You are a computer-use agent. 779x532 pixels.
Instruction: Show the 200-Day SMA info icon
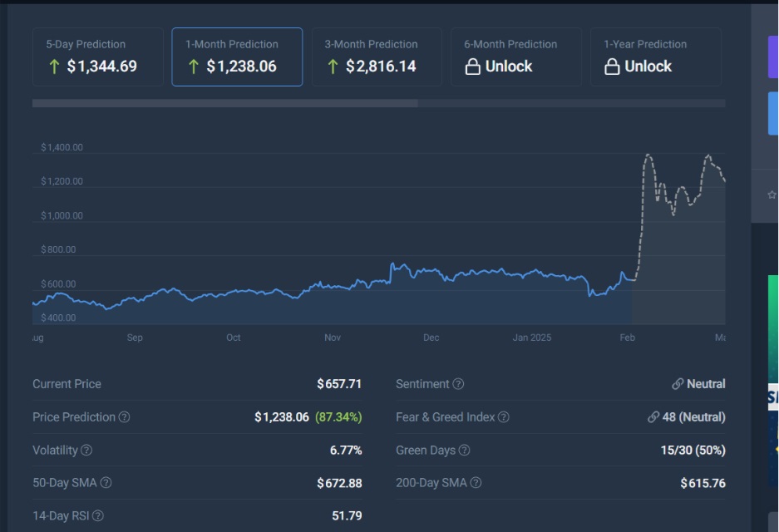[476, 483]
